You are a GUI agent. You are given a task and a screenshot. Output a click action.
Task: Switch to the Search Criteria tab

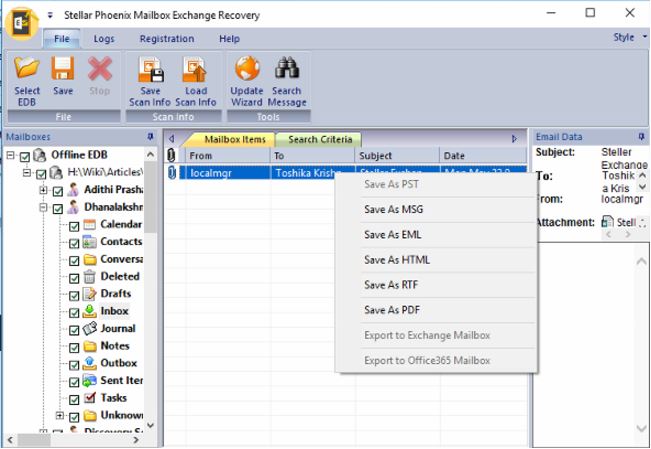[x=320, y=140]
